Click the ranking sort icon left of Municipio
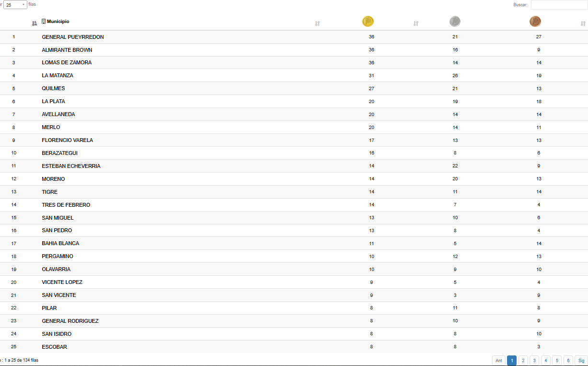 pos(34,24)
